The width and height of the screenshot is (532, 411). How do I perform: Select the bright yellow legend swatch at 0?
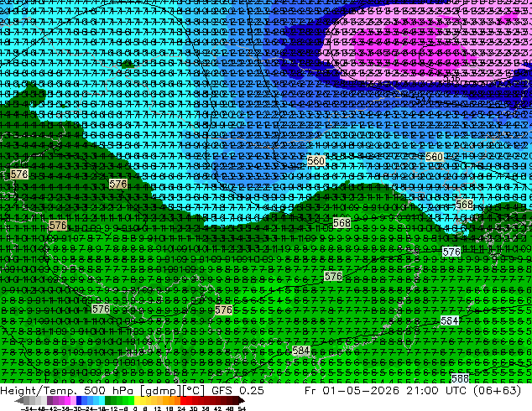click(137, 400)
